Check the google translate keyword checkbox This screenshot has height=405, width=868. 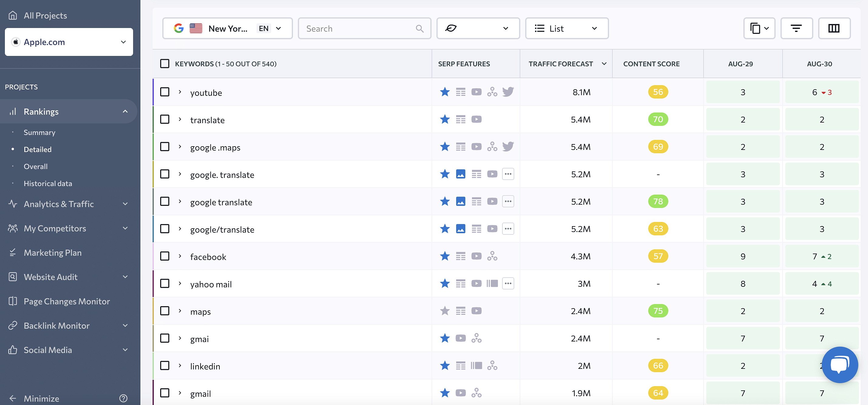coord(164,201)
